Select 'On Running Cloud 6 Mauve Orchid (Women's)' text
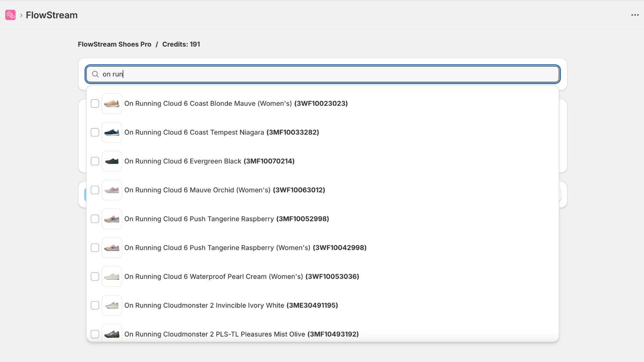Viewport: 644px width, 362px height. (x=197, y=190)
